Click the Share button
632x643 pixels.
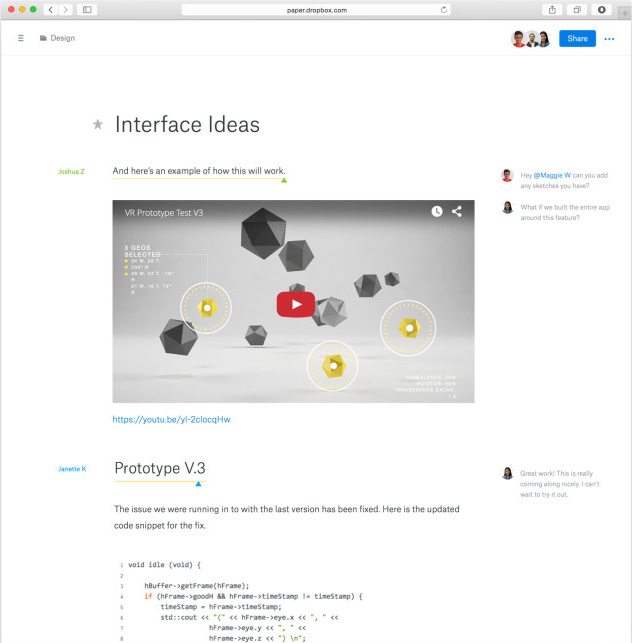point(577,39)
